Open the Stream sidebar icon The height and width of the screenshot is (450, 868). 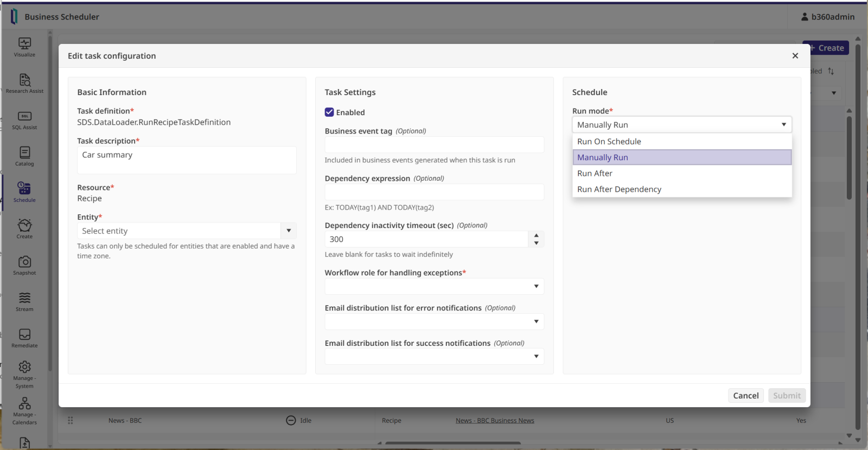pyautogui.click(x=24, y=299)
